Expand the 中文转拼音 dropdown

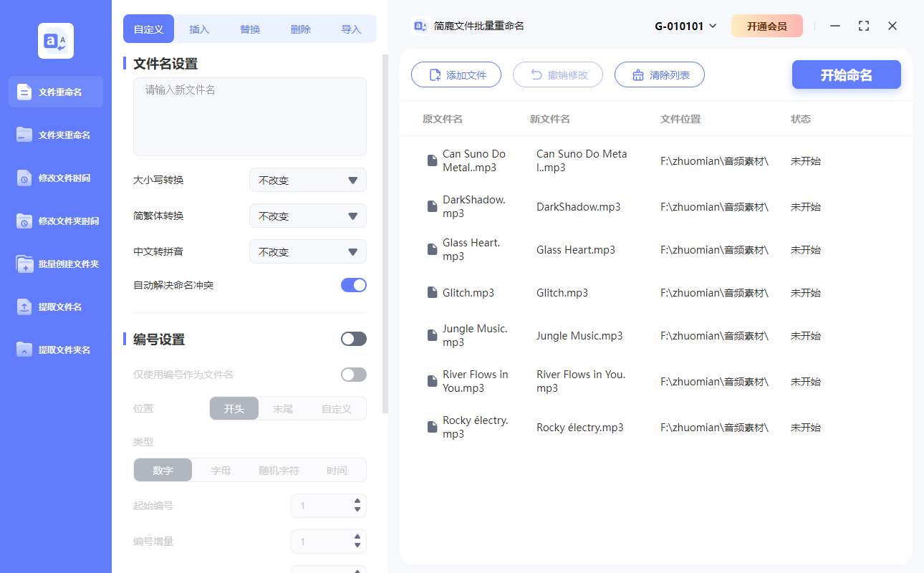pos(307,251)
